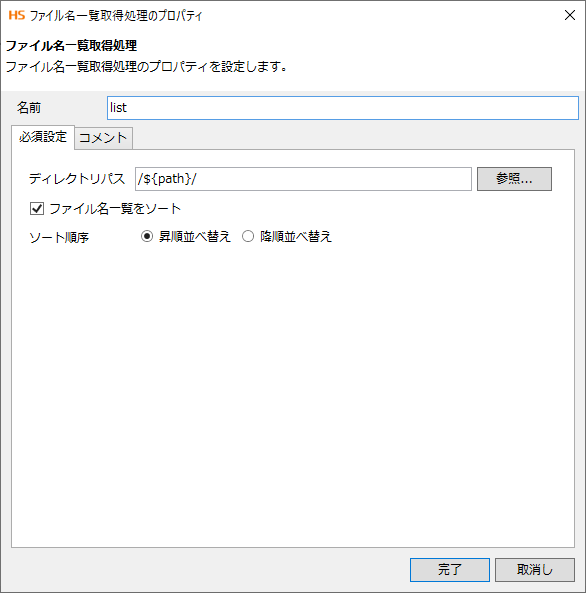The height and width of the screenshot is (593, 586).
Task: Browse for a directory with 参照... button
Action: tap(514, 179)
